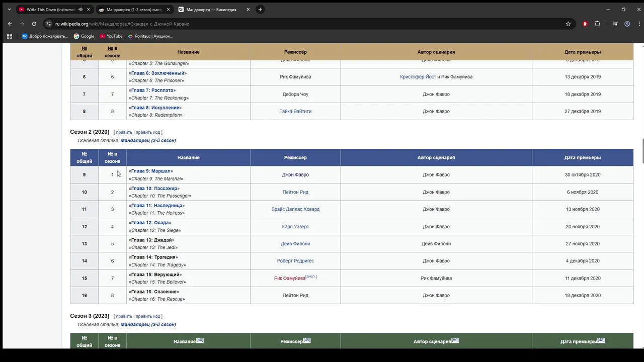The image size is (644, 362).
Task: Click править next to Сезон 3 (2023)
Action: pyautogui.click(x=124, y=316)
